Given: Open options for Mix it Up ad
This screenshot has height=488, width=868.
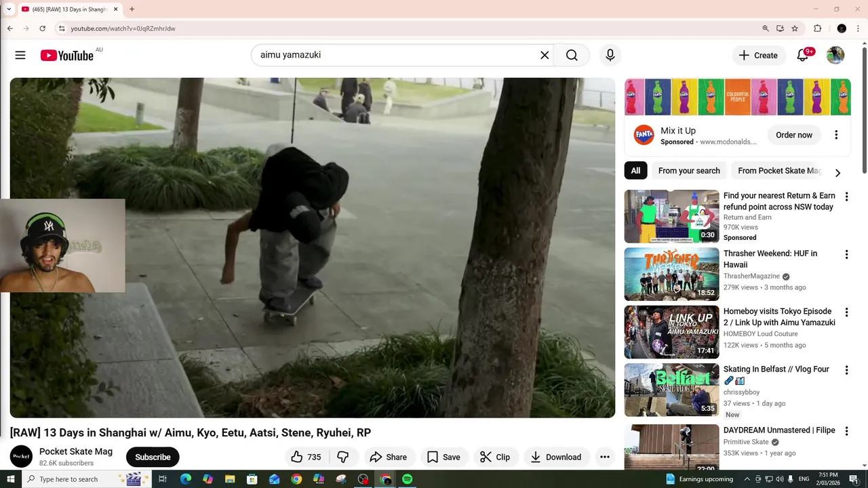Looking at the screenshot, I should (x=836, y=135).
